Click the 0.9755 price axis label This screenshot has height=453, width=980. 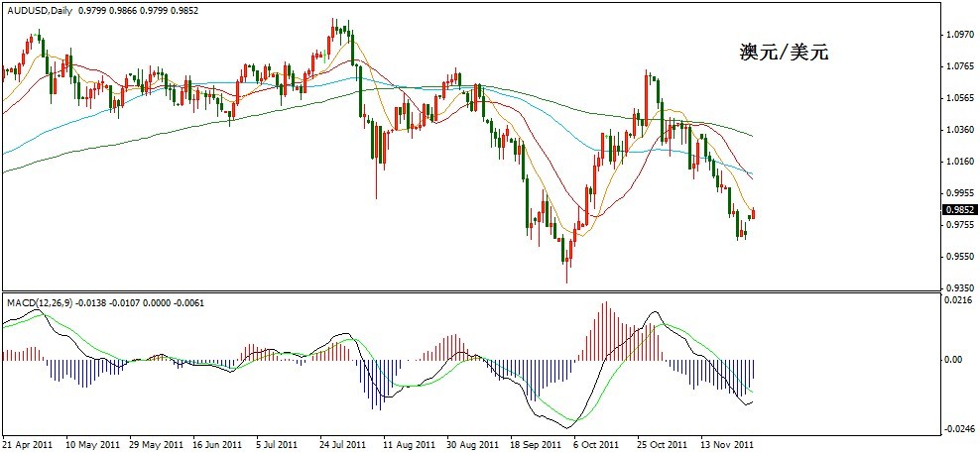pos(960,224)
